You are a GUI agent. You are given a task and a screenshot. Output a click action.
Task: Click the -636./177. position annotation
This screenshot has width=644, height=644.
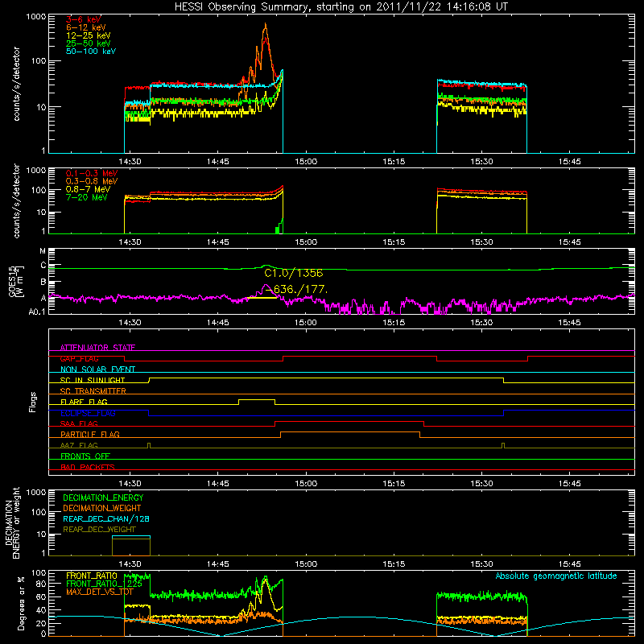pos(297,290)
